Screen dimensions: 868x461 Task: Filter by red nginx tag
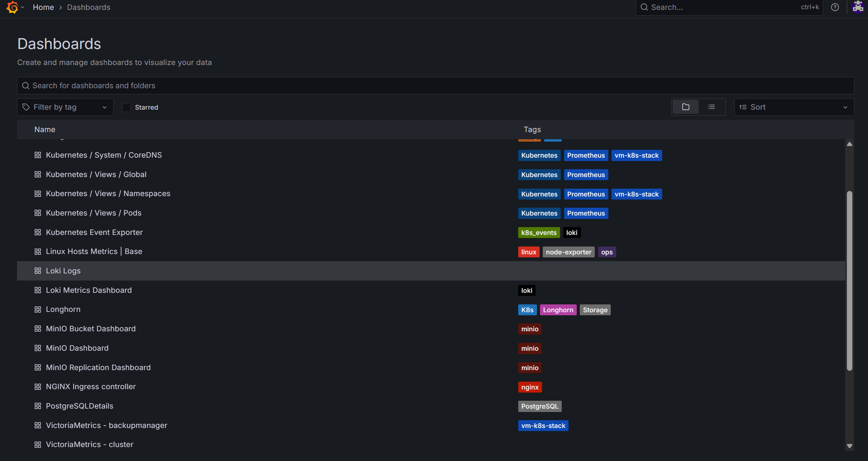(x=530, y=387)
